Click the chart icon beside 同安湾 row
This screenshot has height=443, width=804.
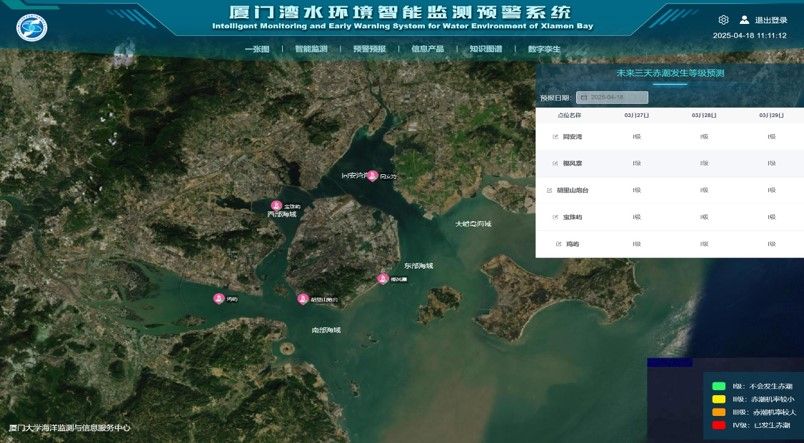(x=554, y=136)
